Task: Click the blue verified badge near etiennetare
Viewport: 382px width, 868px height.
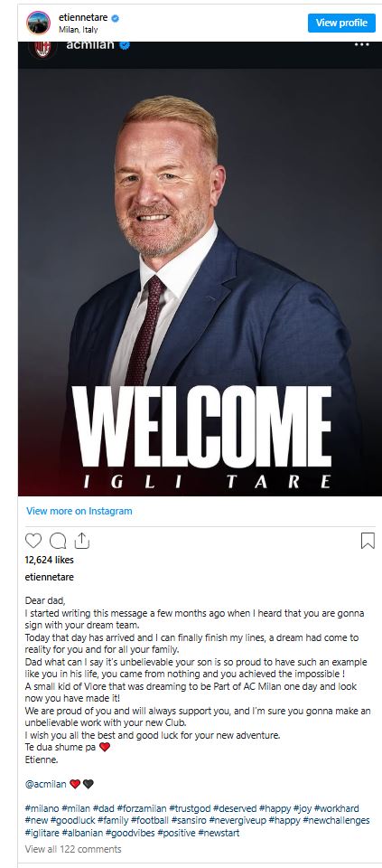Action: 115,18
